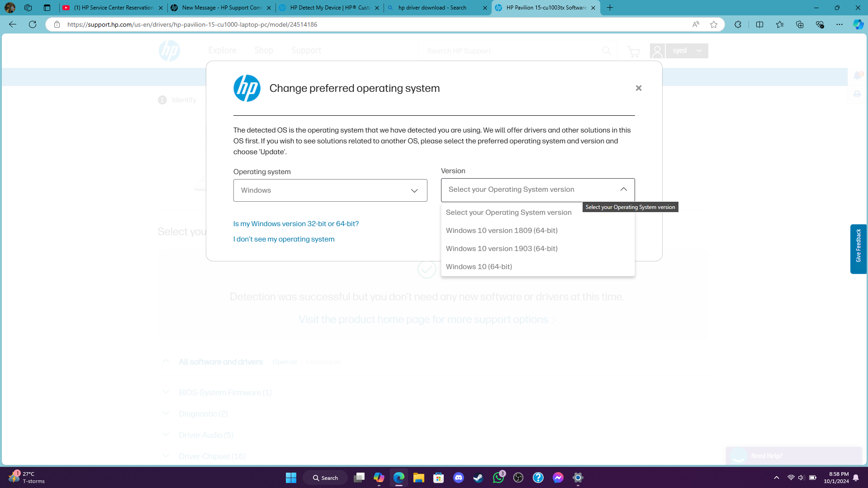Open Favorites list icon in toolbar

pyautogui.click(x=780, y=24)
